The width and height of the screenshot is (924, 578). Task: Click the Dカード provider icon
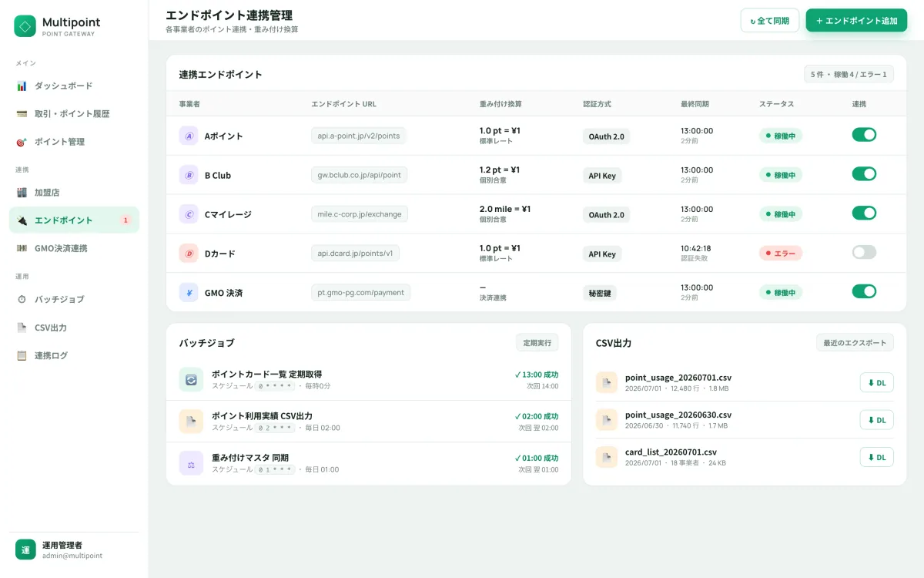189,254
